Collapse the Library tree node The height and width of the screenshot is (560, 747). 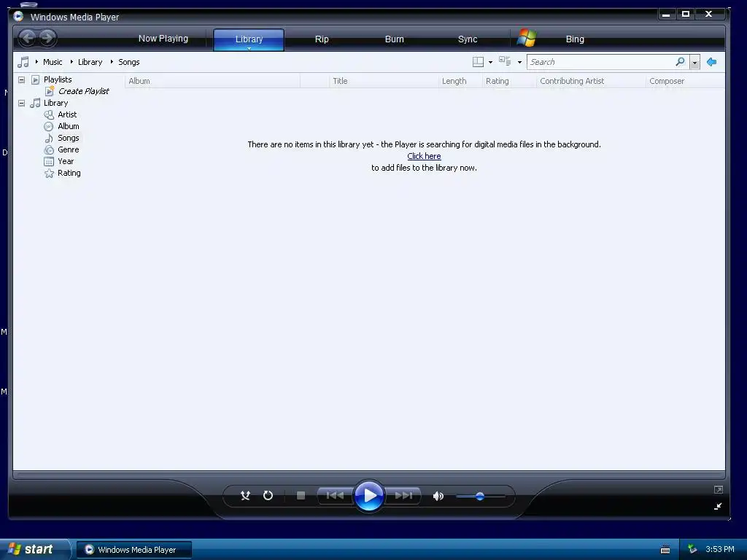[21, 103]
